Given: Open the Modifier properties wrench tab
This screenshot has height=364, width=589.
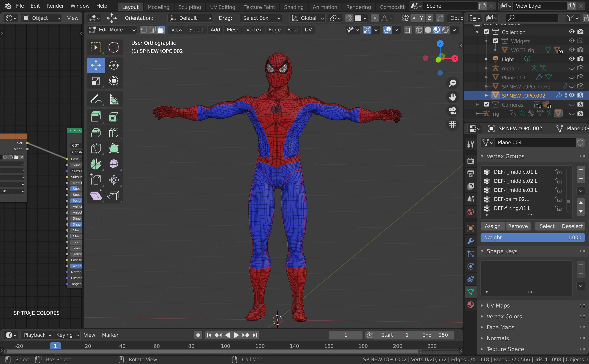Looking at the screenshot, I should [x=470, y=241].
